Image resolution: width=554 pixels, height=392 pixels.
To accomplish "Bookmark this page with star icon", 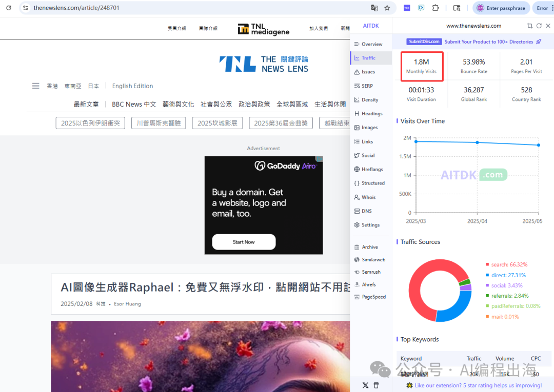I will pyautogui.click(x=387, y=8).
